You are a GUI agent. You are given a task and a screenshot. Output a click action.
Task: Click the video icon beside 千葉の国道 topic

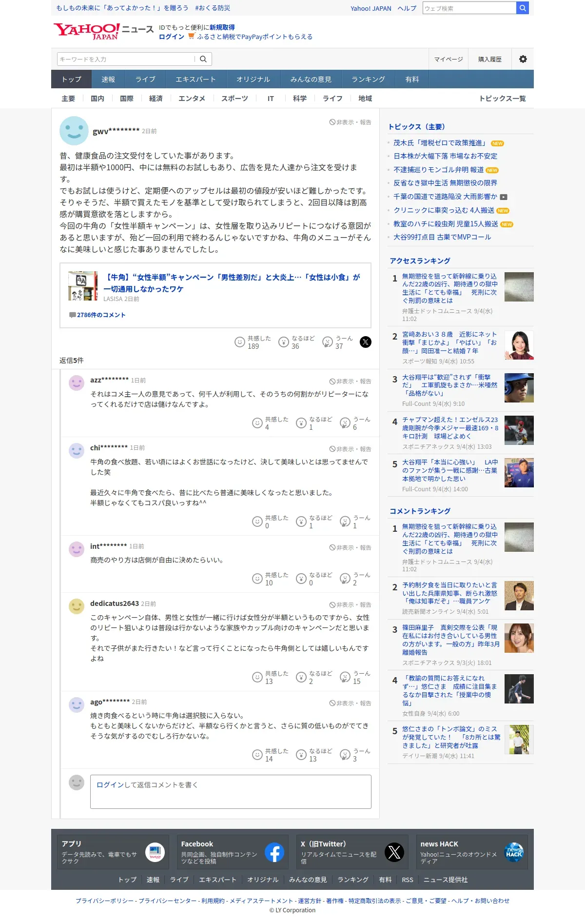(504, 197)
